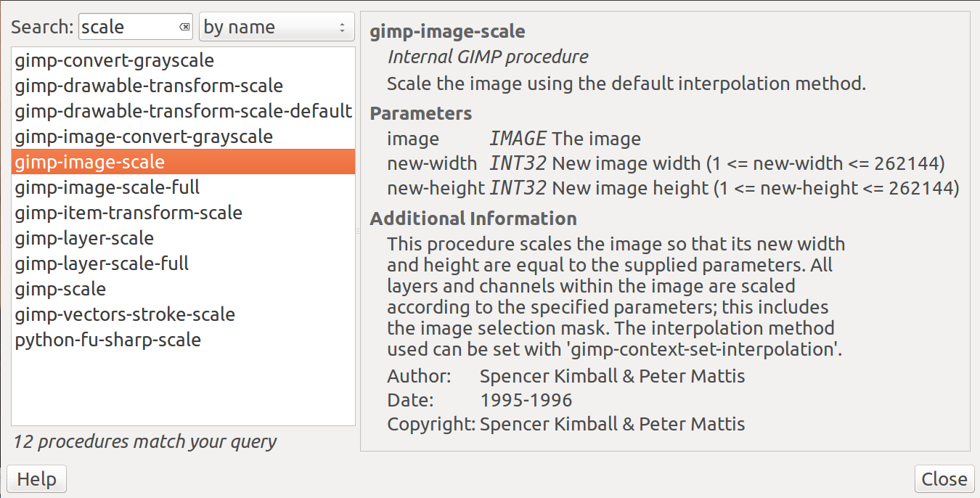Choose gimp-layer-scale from the results
Screen dimensions: 980x498
click(183, 238)
